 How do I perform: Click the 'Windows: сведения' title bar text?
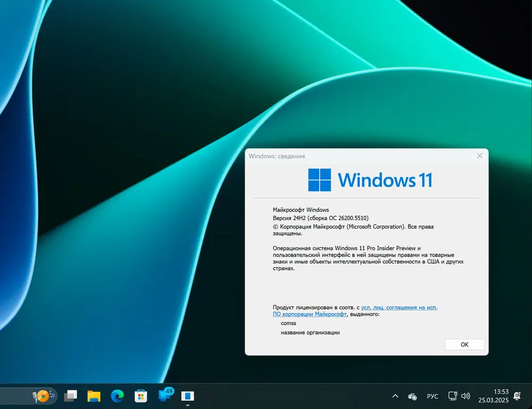277,156
